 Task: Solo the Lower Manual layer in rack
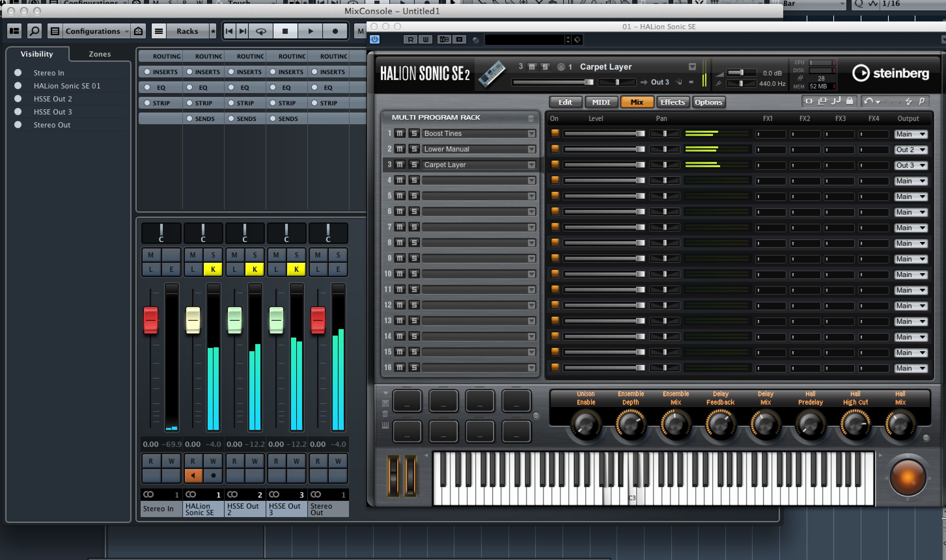tap(414, 149)
